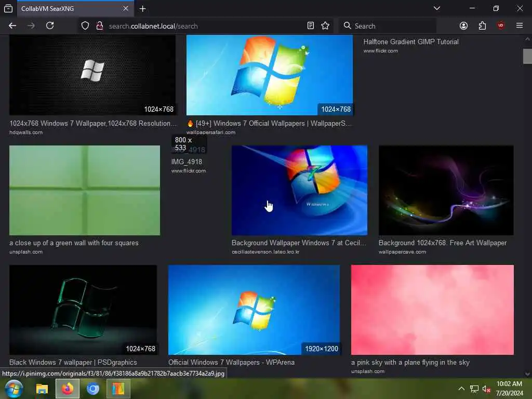Viewport: 532px width, 399px height.
Task: Open the Firefox hamburger menu
Action: click(520, 26)
